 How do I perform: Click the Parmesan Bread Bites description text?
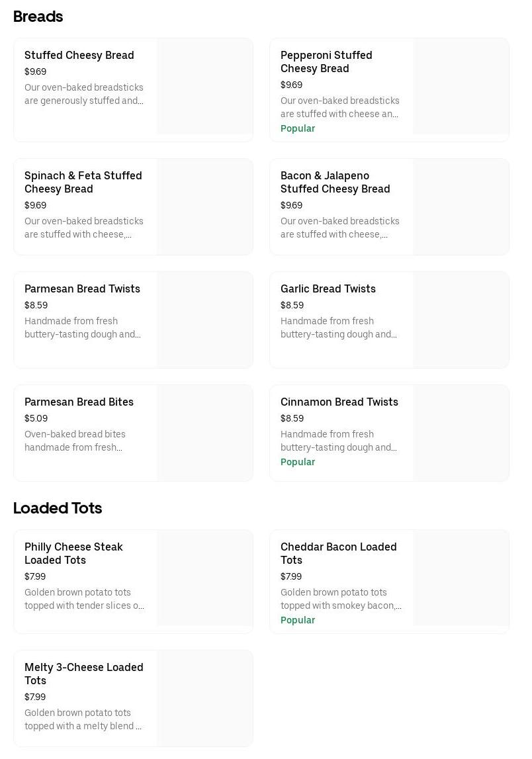[x=75, y=441]
